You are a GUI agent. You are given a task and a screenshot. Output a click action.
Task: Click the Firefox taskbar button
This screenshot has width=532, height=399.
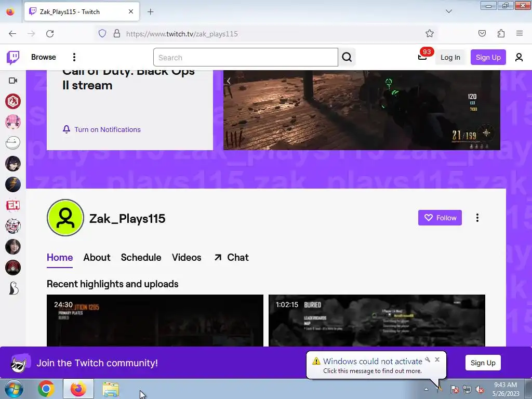[78, 389]
